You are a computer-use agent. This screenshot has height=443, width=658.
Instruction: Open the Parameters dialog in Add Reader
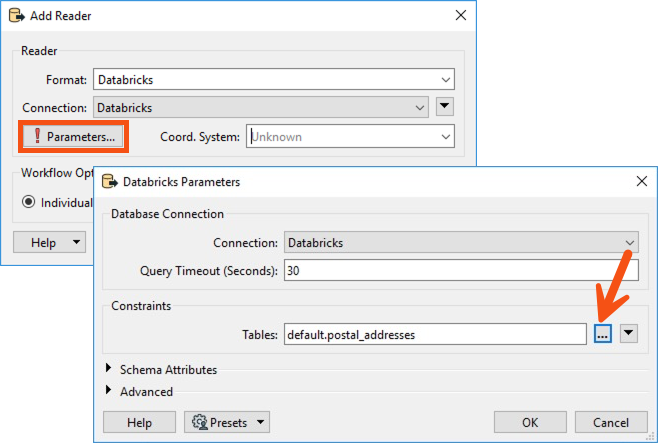point(73,137)
